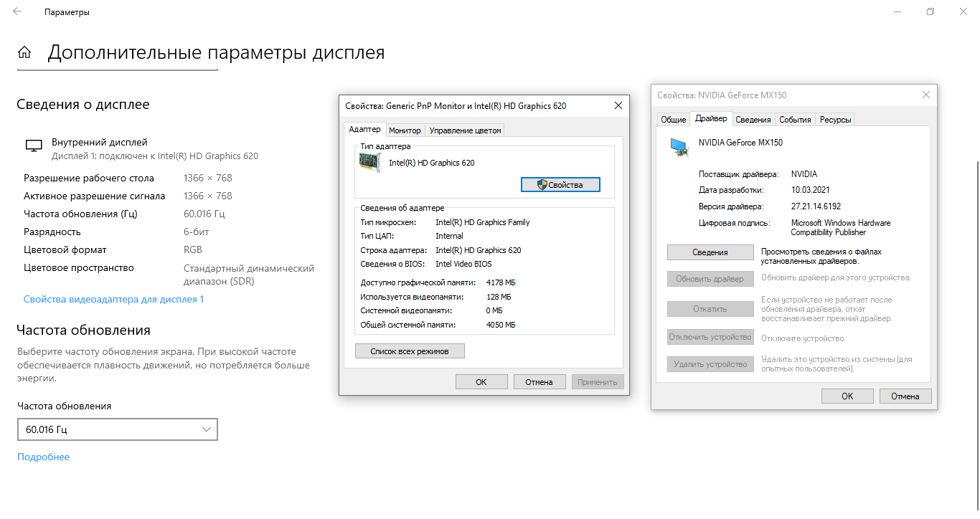Click the Сведения о дисплее heading
The image size is (980, 519).
pyautogui.click(x=83, y=104)
